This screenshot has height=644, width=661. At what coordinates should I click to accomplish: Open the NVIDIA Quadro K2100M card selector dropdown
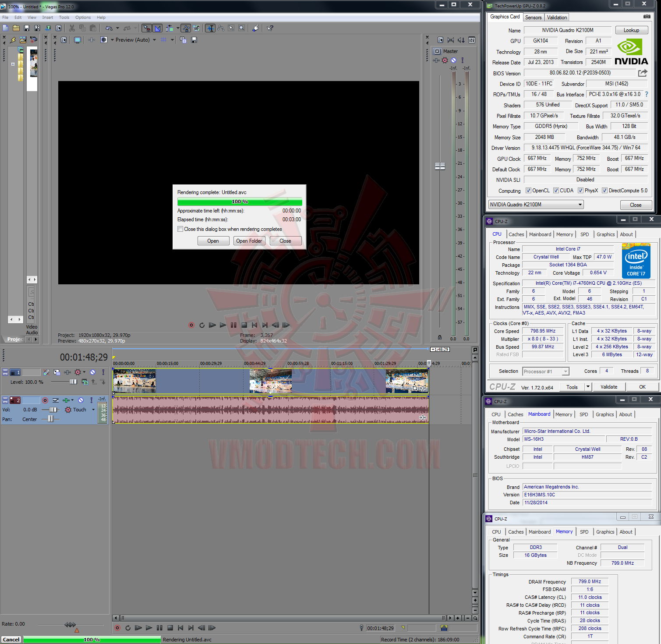coord(580,205)
